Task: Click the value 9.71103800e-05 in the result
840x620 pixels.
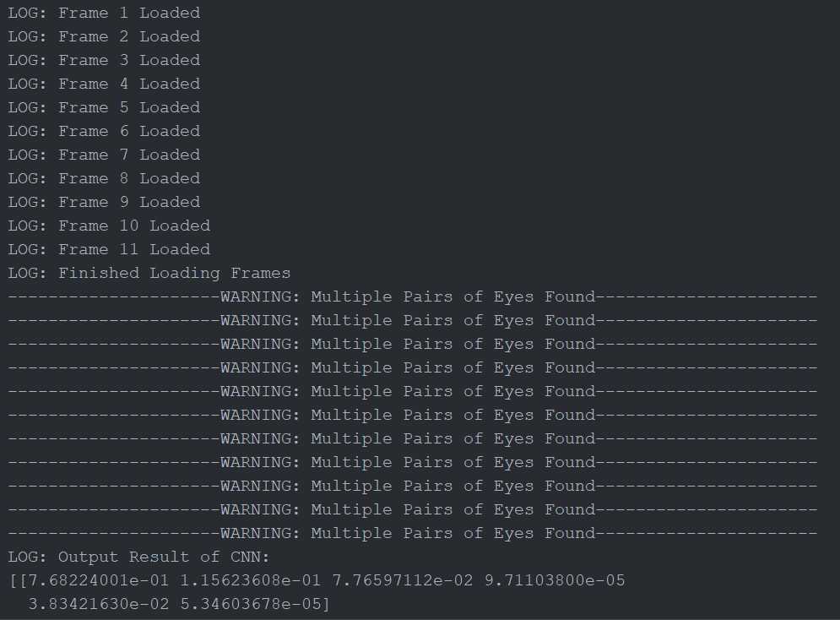Action: pyautogui.click(x=555, y=580)
